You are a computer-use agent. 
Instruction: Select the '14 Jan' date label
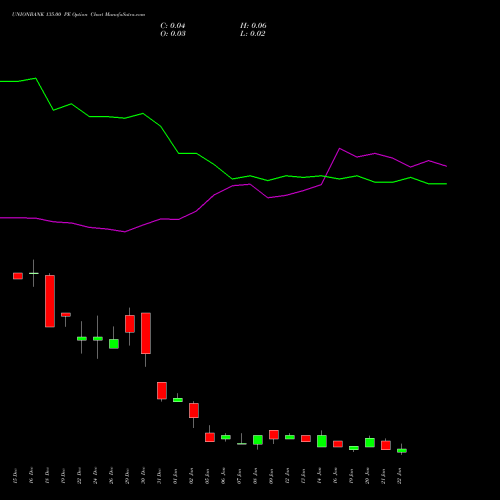pyautogui.click(x=319, y=476)
